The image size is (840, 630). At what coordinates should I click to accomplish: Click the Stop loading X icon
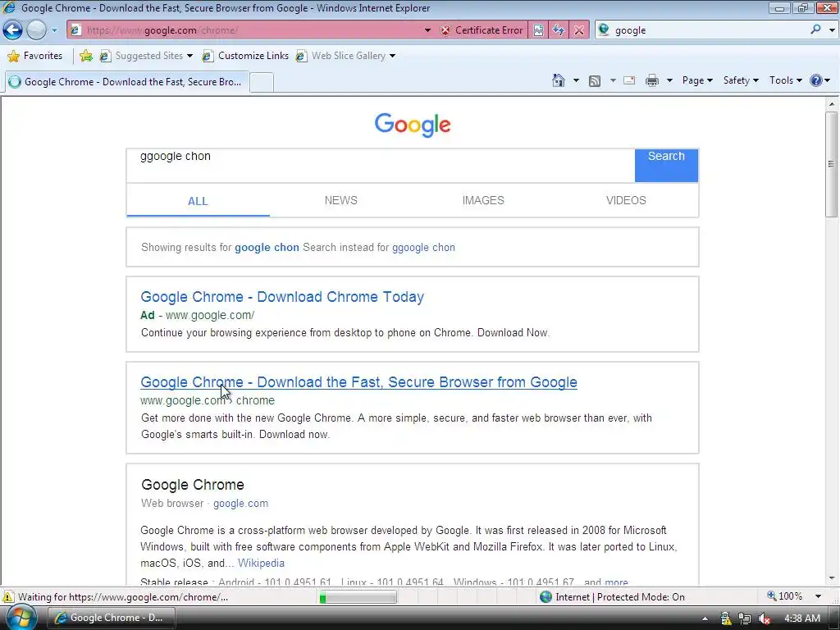click(x=579, y=30)
